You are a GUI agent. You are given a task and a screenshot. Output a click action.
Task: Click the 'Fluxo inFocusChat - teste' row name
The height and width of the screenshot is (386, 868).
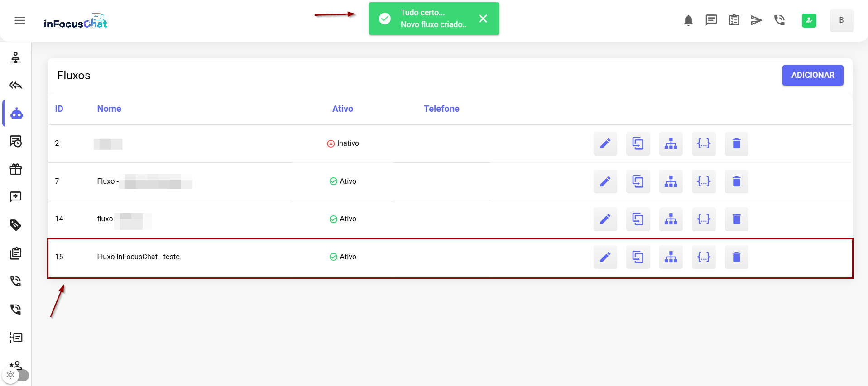(138, 257)
